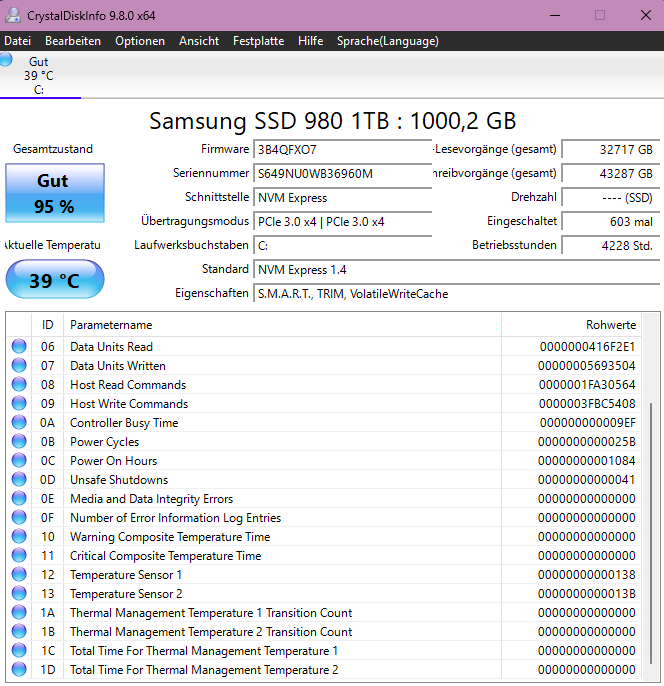Click status icon for Power Cycles
This screenshot has width=664, height=686.
(19, 441)
